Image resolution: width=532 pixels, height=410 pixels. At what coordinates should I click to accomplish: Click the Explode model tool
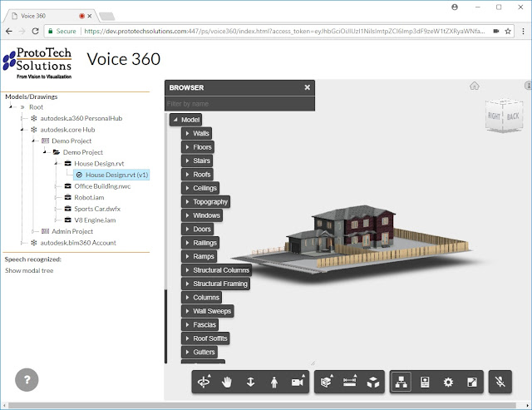(373, 383)
